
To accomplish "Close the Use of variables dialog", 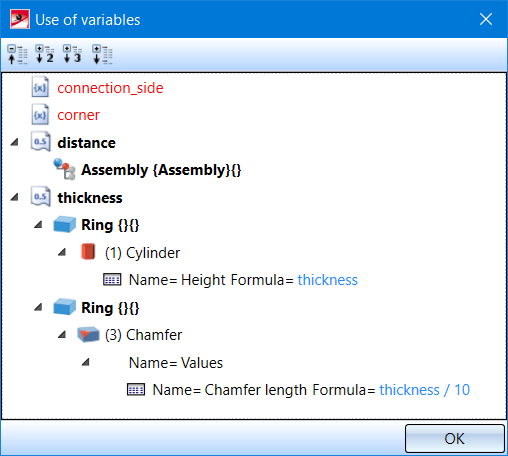I will point(486,19).
